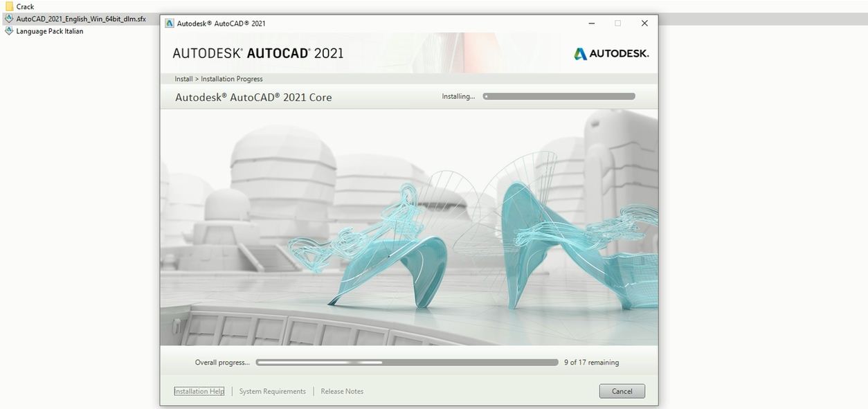The height and width of the screenshot is (409, 868).
Task: Open the Release Notes link
Action: pyautogui.click(x=342, y=392)
